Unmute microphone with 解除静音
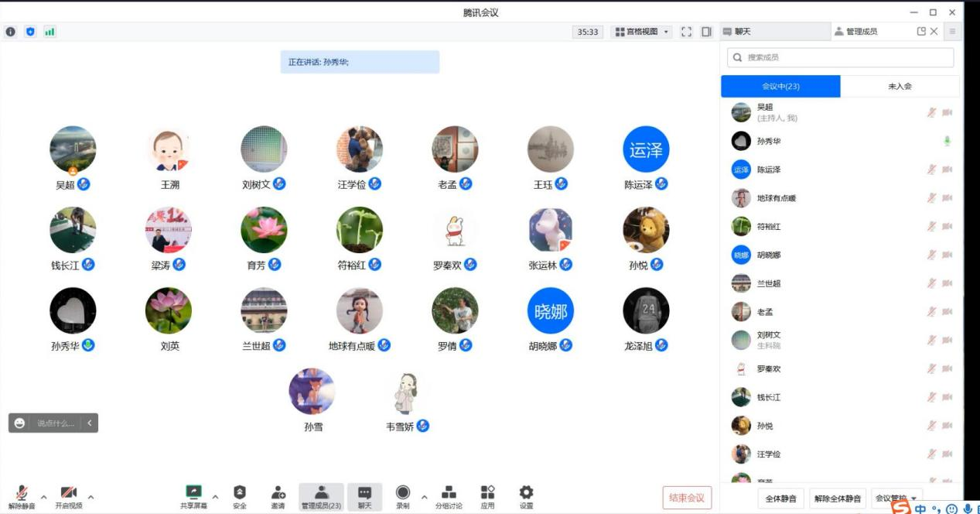The image size is (980, 514). pyautogui.click(x=22, y=493)
